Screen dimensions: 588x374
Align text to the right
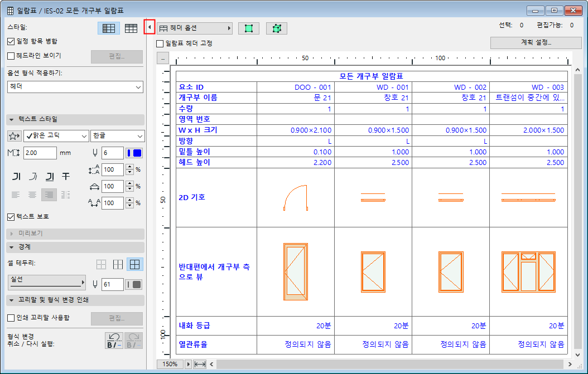[x=49, y=195]
